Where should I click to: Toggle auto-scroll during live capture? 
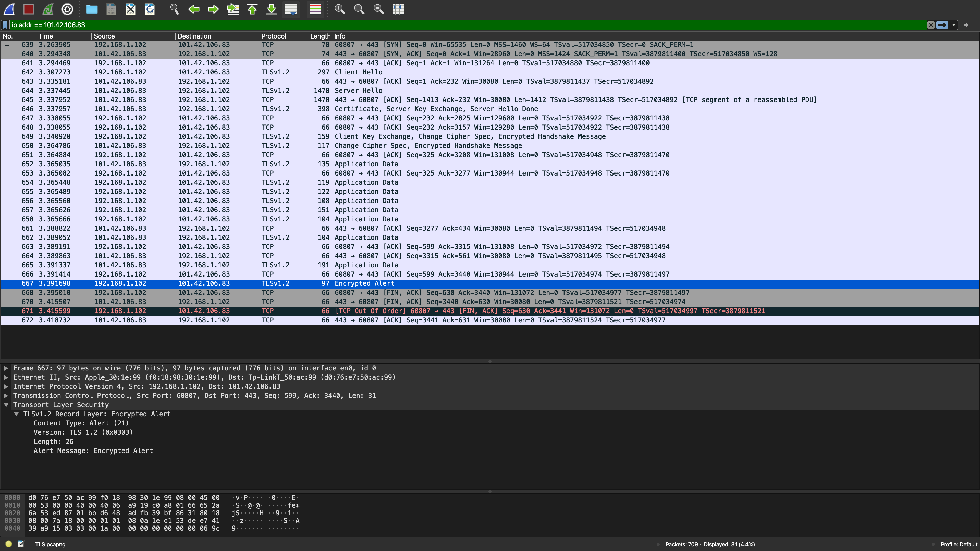point(291,9)
